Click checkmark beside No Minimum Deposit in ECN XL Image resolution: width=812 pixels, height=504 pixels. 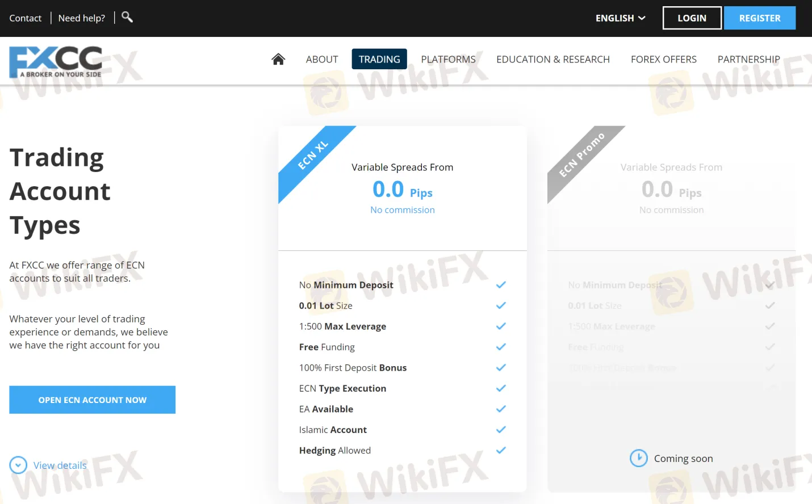[501, 285]
